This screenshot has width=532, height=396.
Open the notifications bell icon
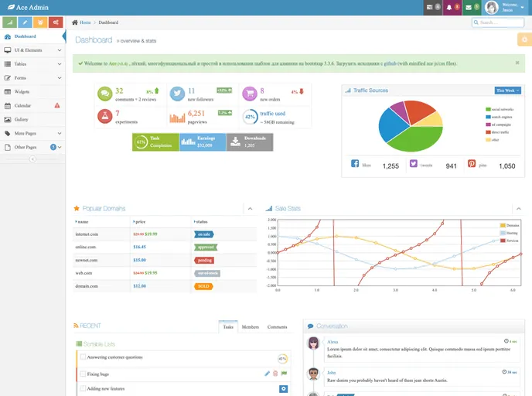(x=452, y=8)
